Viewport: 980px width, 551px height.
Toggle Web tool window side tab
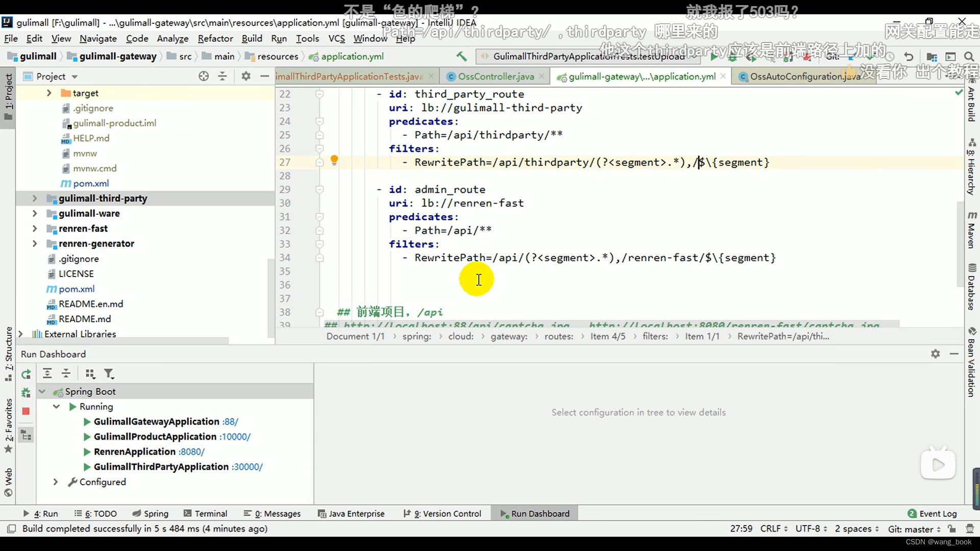(x=8, y=482)
